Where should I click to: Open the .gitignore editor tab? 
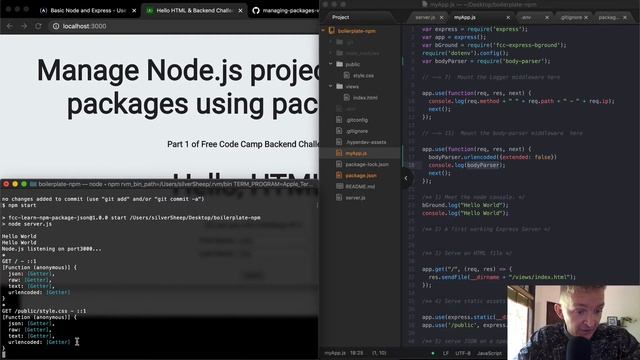tap(570, 18)
